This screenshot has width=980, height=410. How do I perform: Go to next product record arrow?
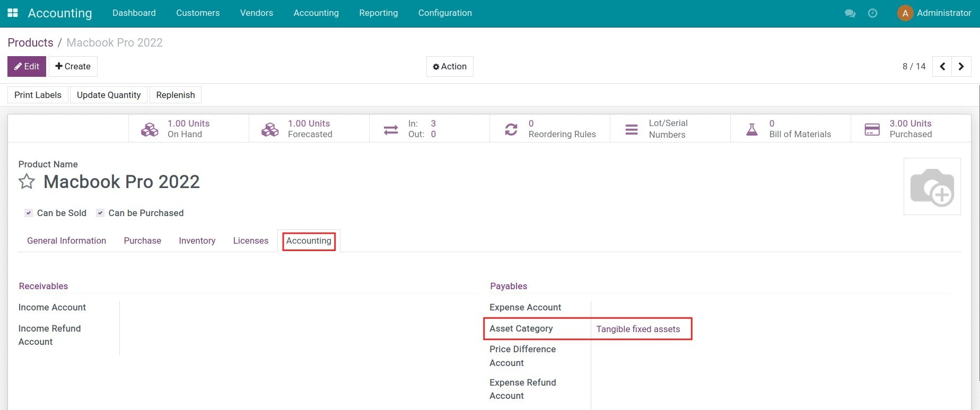[x=961, y=67]
